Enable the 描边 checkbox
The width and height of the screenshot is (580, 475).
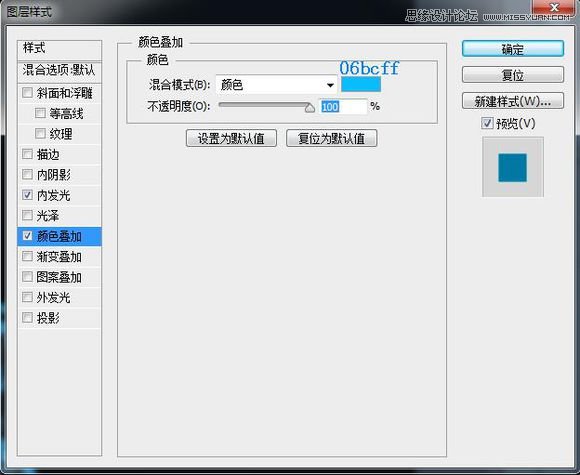[x=27, y=154]
